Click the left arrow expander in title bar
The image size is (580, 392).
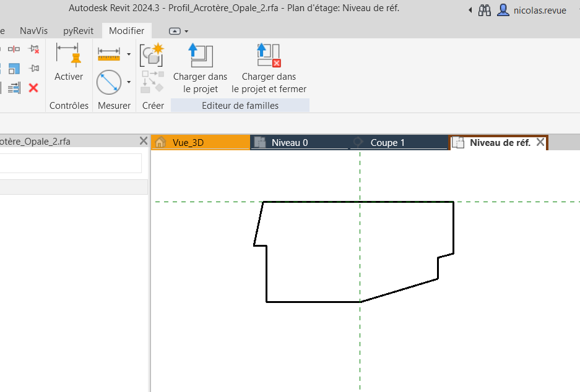[x=470, y=11]
